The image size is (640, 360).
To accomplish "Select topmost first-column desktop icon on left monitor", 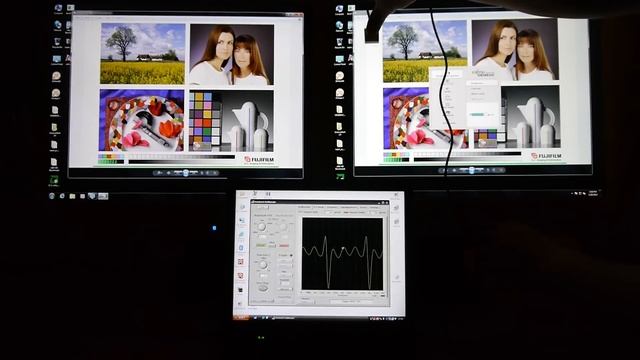I will point(58,9).
